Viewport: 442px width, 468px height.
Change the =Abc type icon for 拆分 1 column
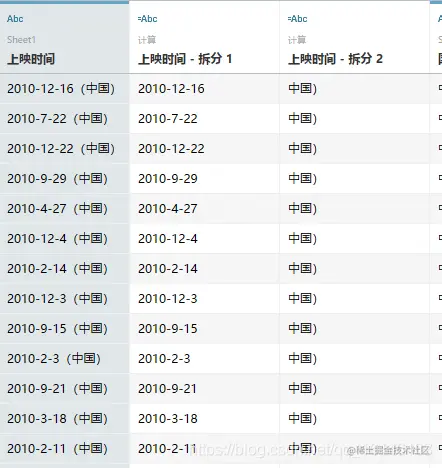pos(147,19)
